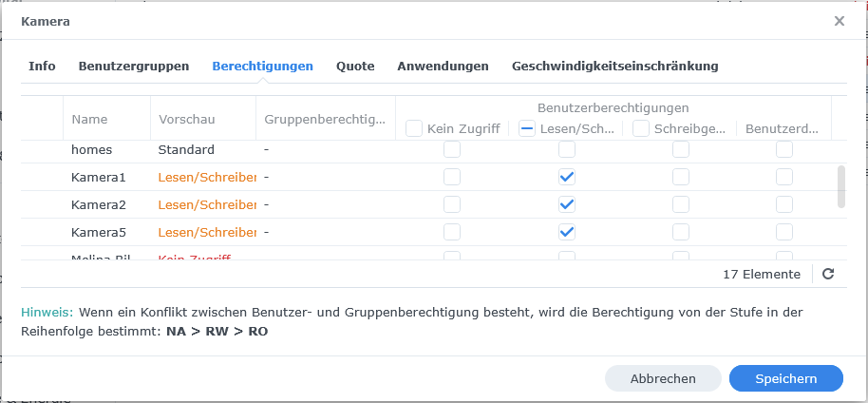868x403 pixels.
Task: Click the Speichern button
Action: (x=785, y=378)
